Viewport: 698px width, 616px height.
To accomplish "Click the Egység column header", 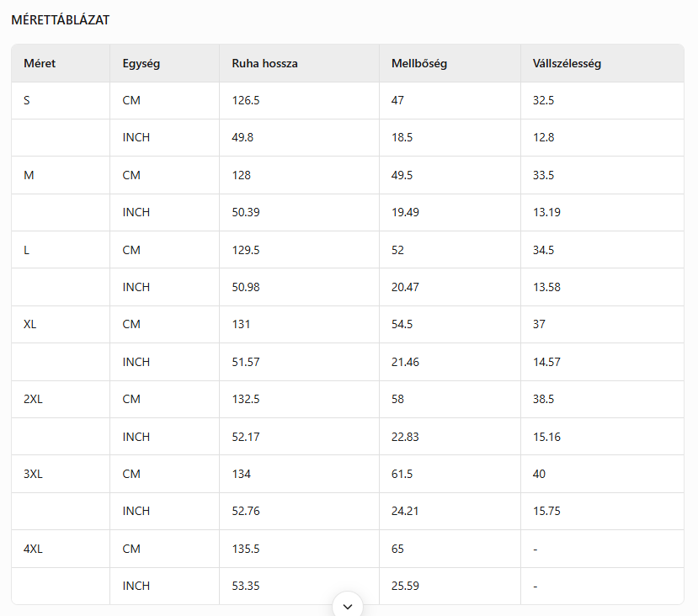I will [x=141, y=63].
